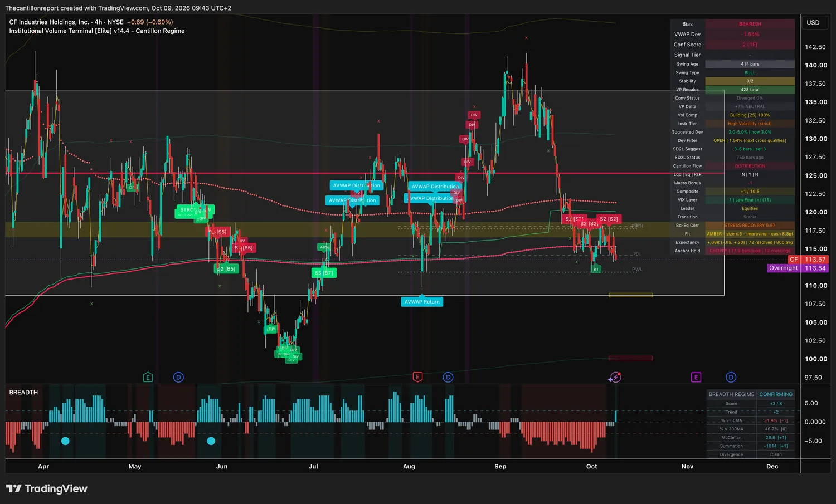Click the −5.00 breadth axis label
Screen dimensions: 836x504
(x=814, y=441)
